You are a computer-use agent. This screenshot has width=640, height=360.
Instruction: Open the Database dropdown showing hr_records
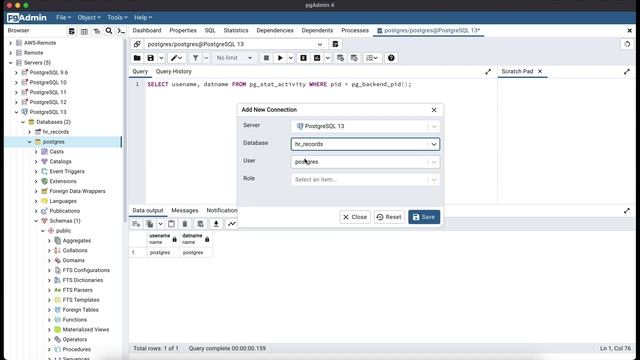click(x=365, y=144)
